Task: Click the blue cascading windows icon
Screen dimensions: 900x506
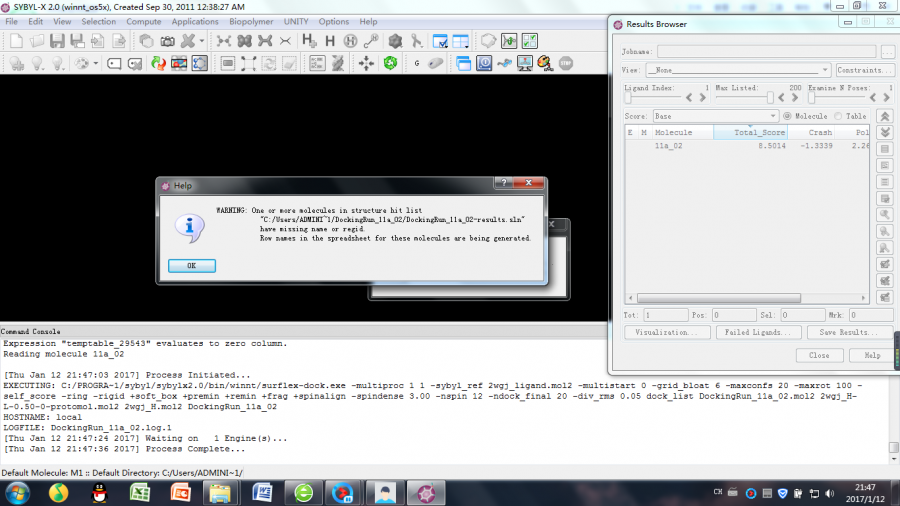Action: [463, 63]
